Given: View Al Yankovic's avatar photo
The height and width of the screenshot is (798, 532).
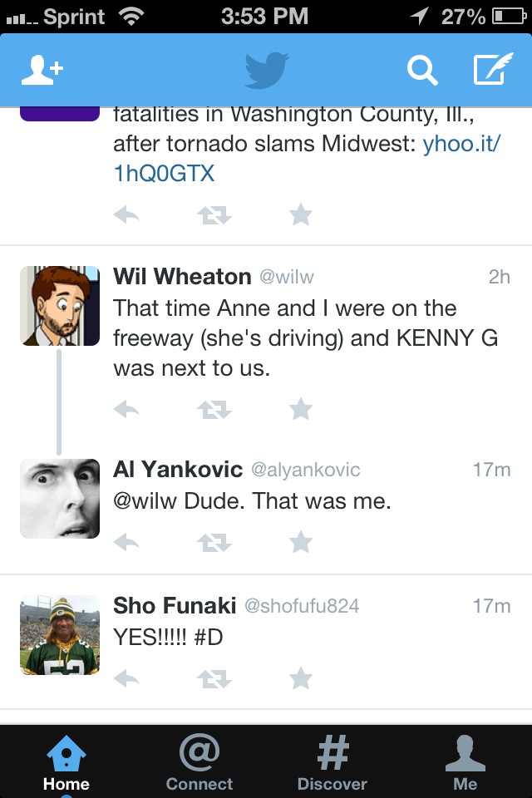Looking at the screenshot, I should (60, 499).
